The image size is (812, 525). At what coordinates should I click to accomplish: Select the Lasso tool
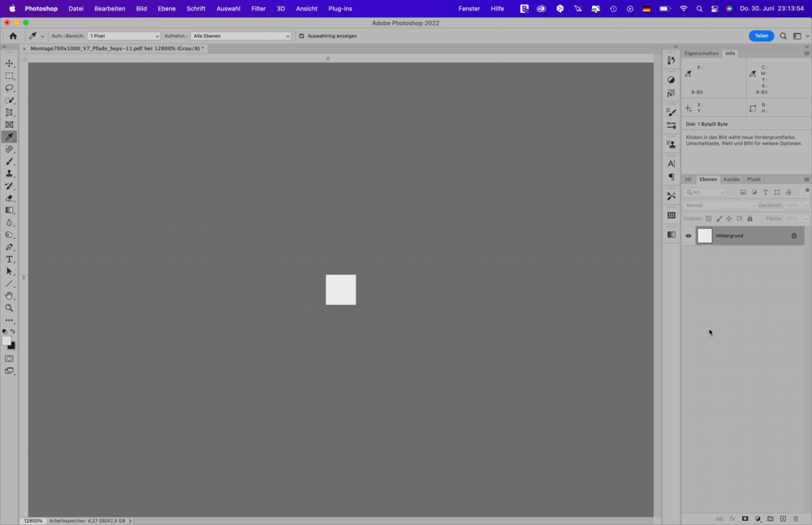point(9,88)
